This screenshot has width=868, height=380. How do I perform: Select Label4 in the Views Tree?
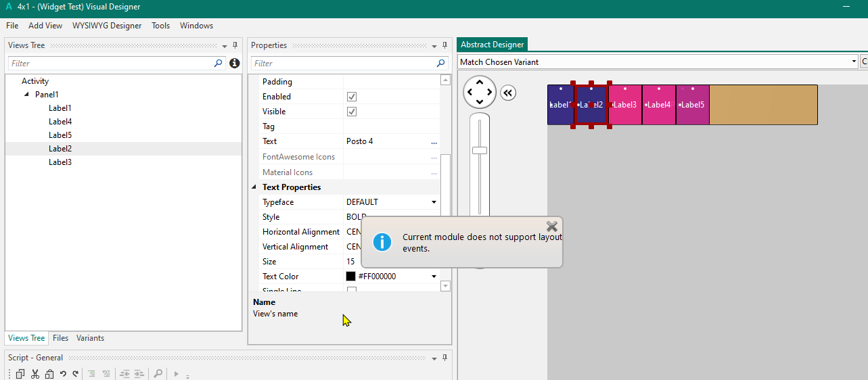pos(60,122)
